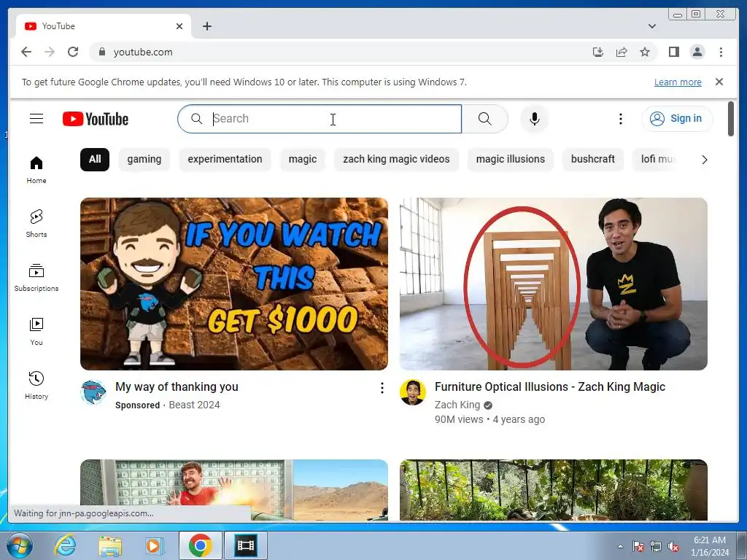Click the network status tray icon
747x560 pixels.
(x=656, y=547)
